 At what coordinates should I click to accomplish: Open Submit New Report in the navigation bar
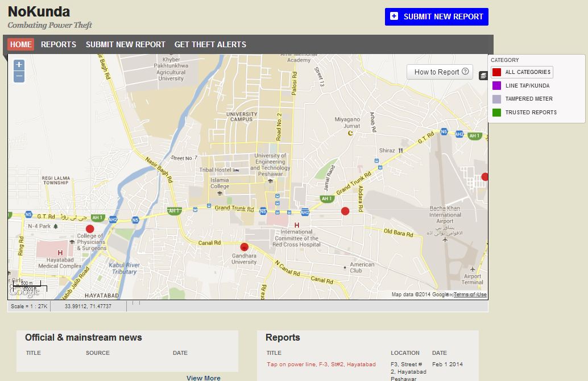click(126, 44)
